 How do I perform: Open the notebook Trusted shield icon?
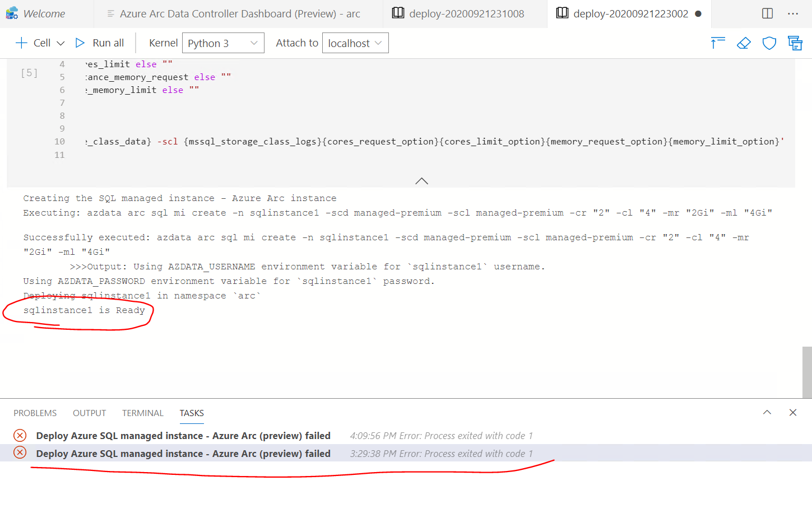pos(769,43)
